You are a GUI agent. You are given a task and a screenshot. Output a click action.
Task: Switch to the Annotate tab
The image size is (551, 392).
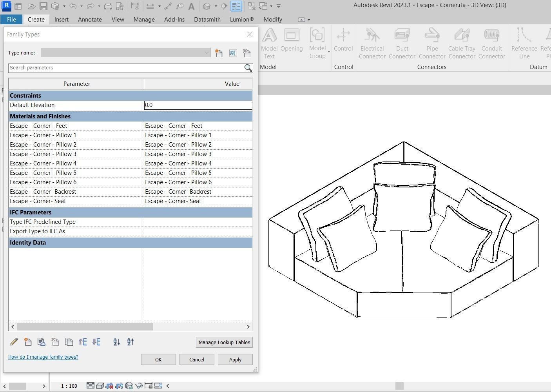pos(90,20)
